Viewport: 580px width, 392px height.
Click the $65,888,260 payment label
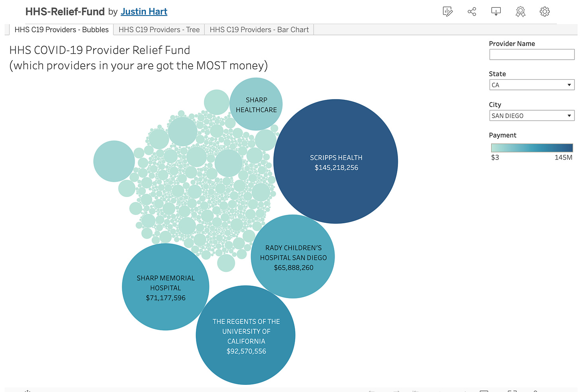pos(294,267)
